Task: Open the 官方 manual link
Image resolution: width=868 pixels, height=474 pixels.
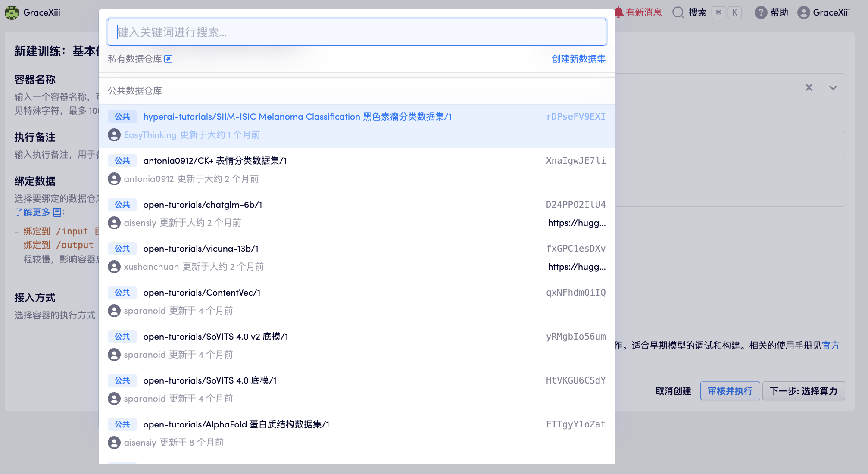Action: pos(831,345)
